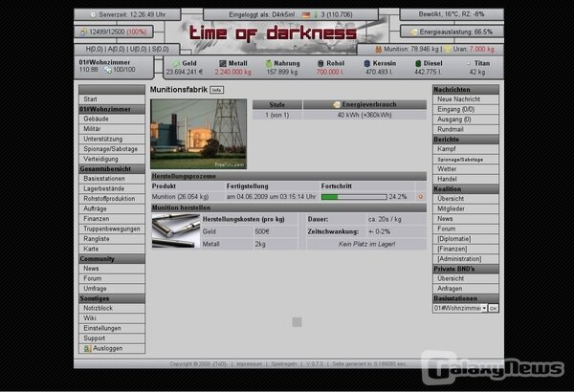Open Eingang (0/0) inbox
Screen dimensions: 574x392
point(466,109)
